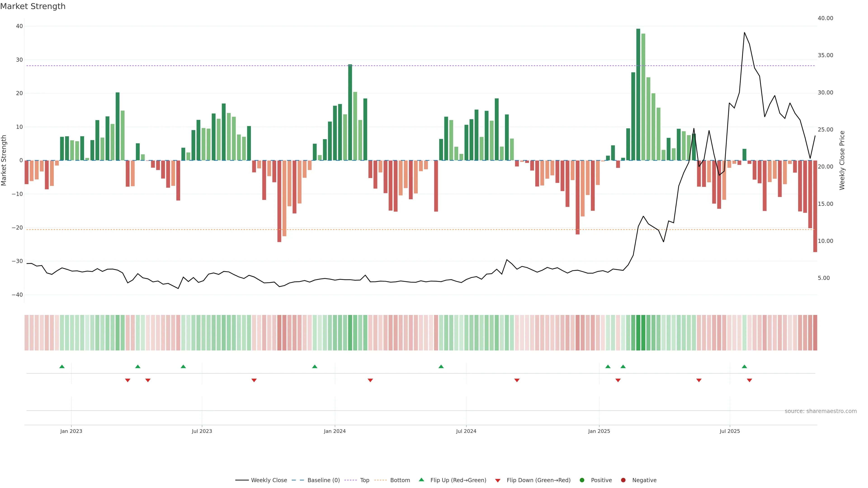This screenshot has height=488, width=868.
Task: Click the Positive green circle legend icon
Action: point(582,480)
